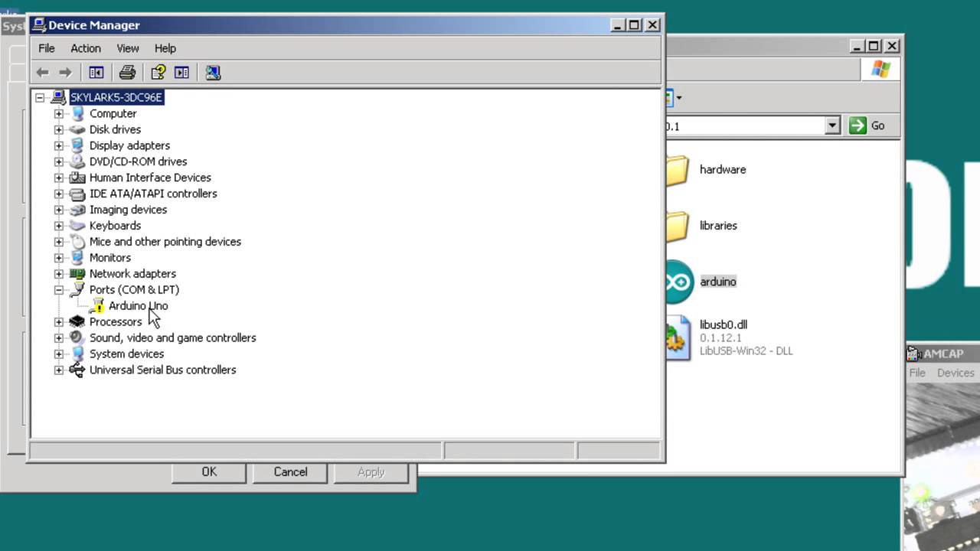Select the Universal Serial Bus controllers icon
The width and height of the screenshot is (980, 551).
coord(77,370)
